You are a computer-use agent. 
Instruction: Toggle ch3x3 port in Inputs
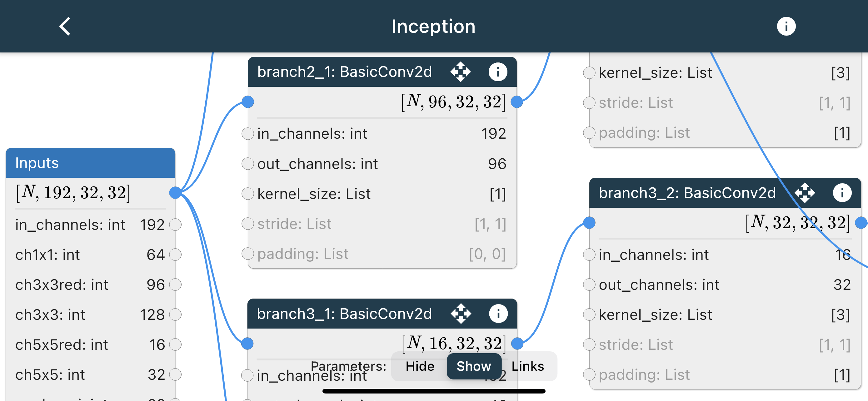click(x=175, y=314)
